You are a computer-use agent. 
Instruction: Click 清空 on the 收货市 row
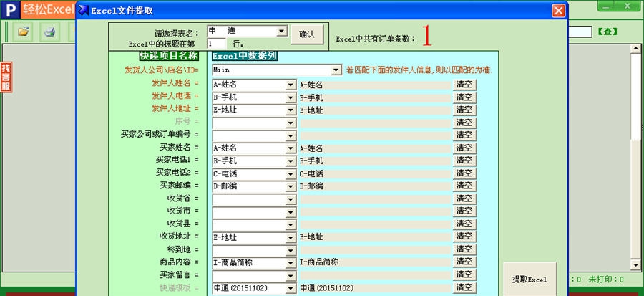tap(464, 211)
